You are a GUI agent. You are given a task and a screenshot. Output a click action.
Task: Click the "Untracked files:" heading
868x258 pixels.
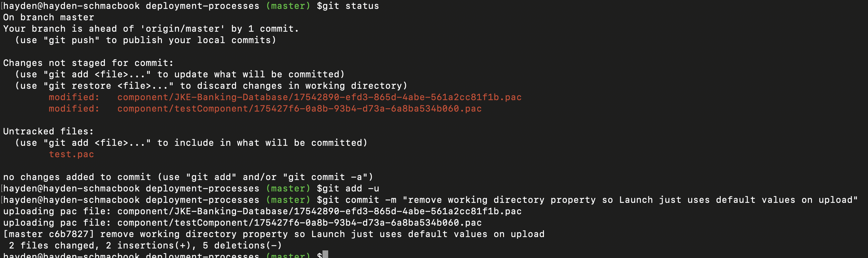48,131
